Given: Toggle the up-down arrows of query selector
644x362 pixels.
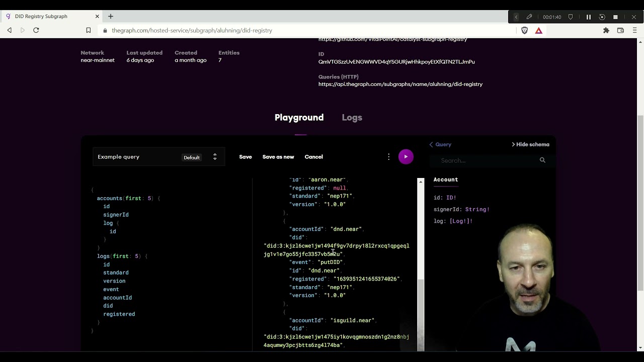Looking at the screenshot, I should 215,157.
